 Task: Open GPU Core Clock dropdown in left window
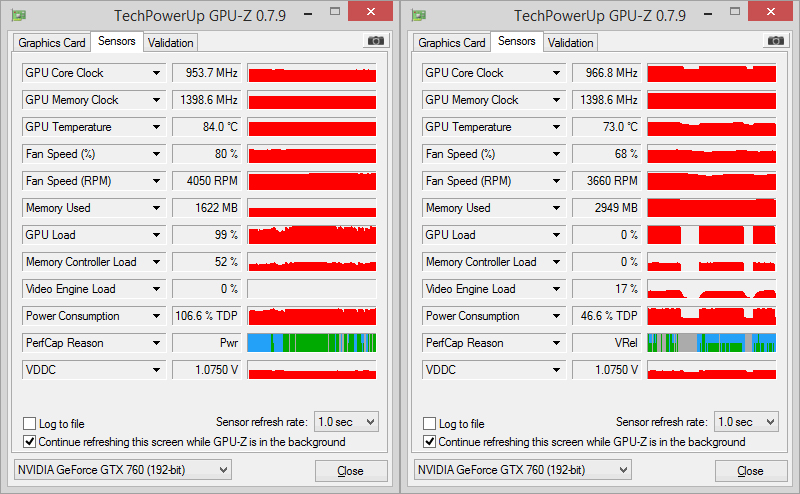point(156,73)
